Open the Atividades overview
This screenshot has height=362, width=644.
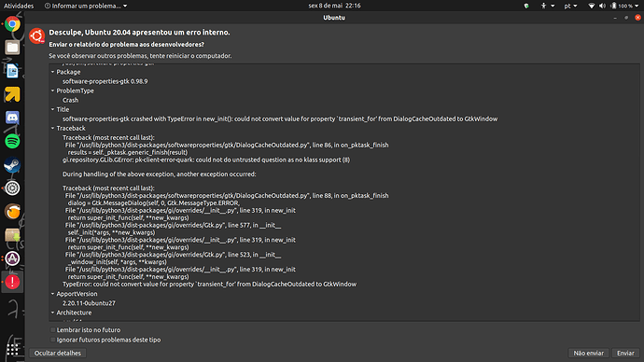point(19,6)
